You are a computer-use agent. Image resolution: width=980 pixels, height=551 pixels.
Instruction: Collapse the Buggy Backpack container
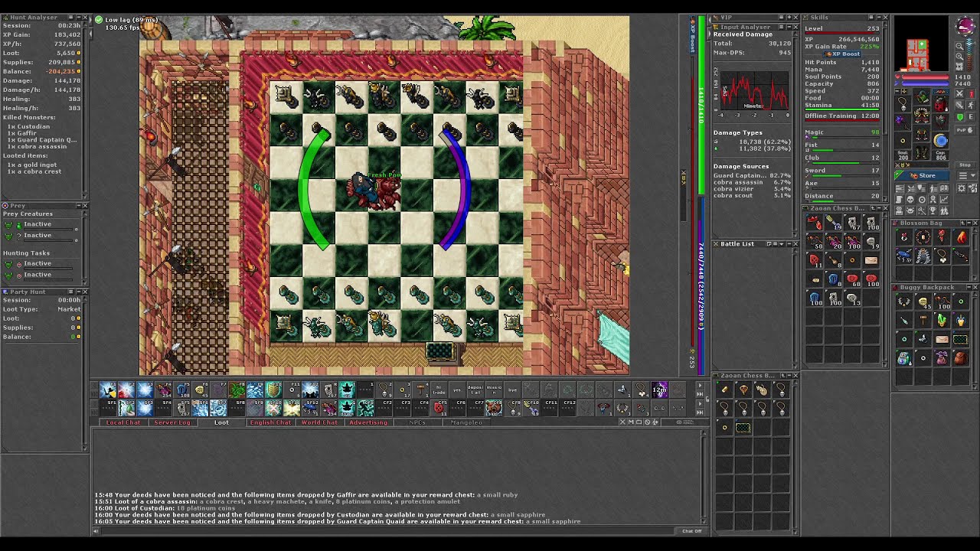tap(969, 288)
